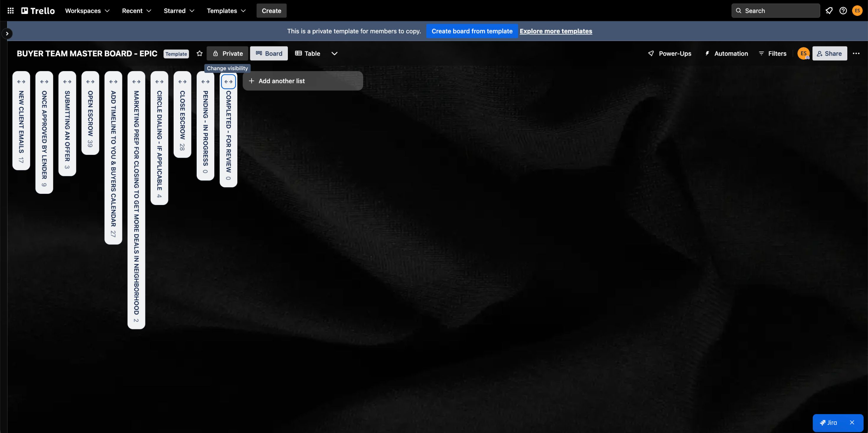Open the Workspaces dropdown
This screenshot has height=433, width=868.
[87, 11]
